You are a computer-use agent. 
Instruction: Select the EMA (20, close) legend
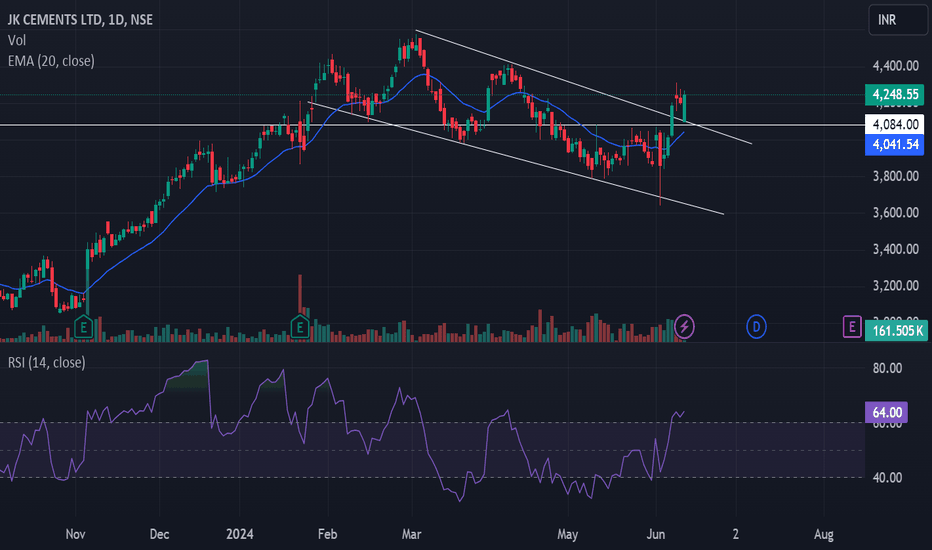tap(51, 61)
